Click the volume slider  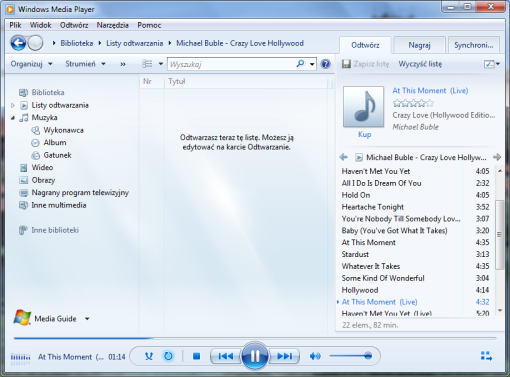pyautogui.click(x=351, y=356)
